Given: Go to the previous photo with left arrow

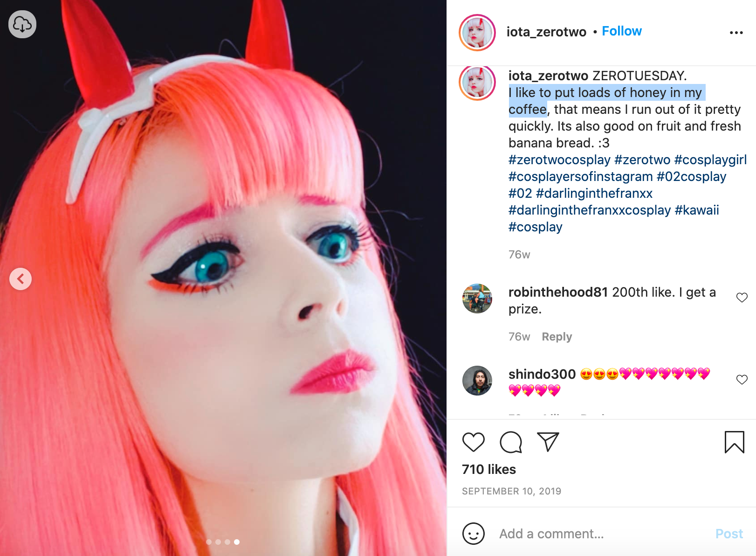Looking at the screenshot, I should (21, 279).
